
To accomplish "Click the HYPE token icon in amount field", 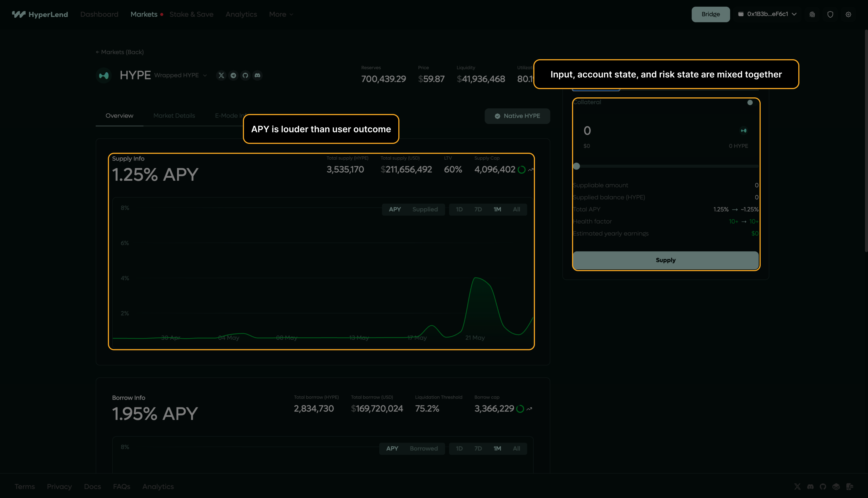I will [744, 131].
